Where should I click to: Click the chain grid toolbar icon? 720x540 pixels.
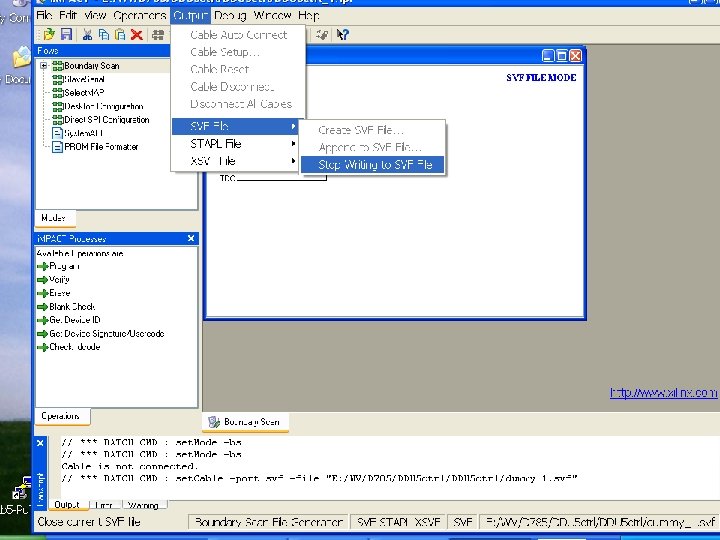point(158,34)
